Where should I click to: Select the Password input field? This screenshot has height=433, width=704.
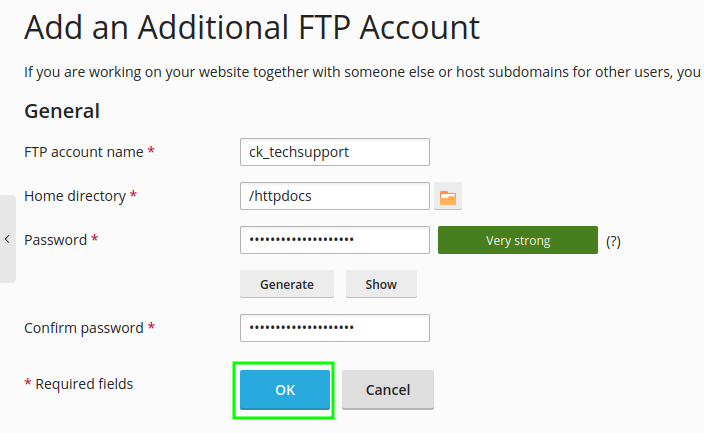pos(335,240)
